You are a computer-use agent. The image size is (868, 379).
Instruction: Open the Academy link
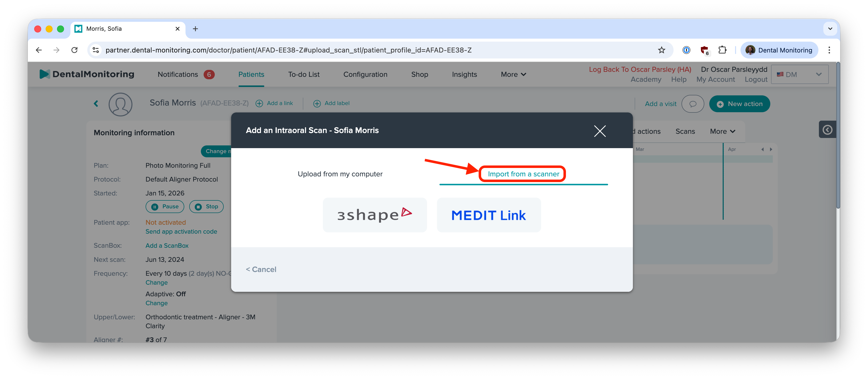646,80
